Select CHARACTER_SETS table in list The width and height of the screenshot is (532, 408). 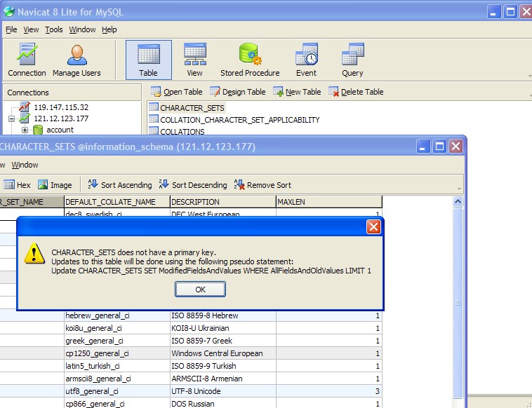click(x=192, y=108)
